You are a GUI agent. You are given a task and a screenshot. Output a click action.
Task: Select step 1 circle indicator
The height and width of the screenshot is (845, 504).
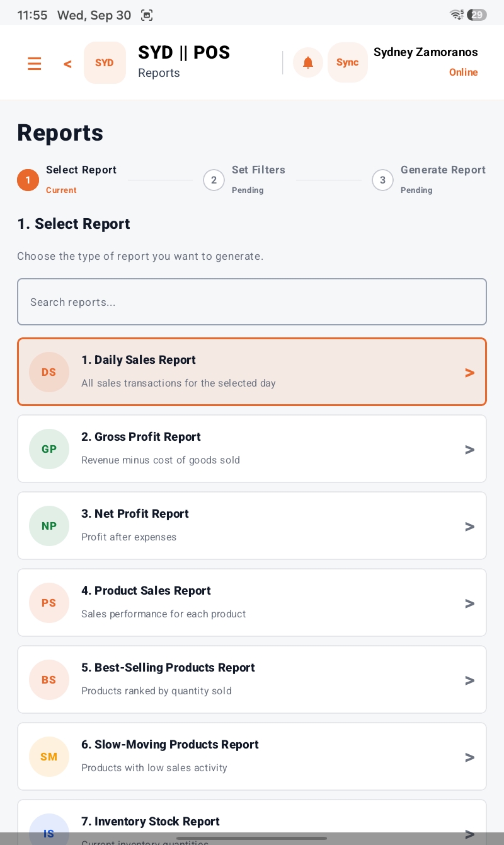click(x=28, y=180)
